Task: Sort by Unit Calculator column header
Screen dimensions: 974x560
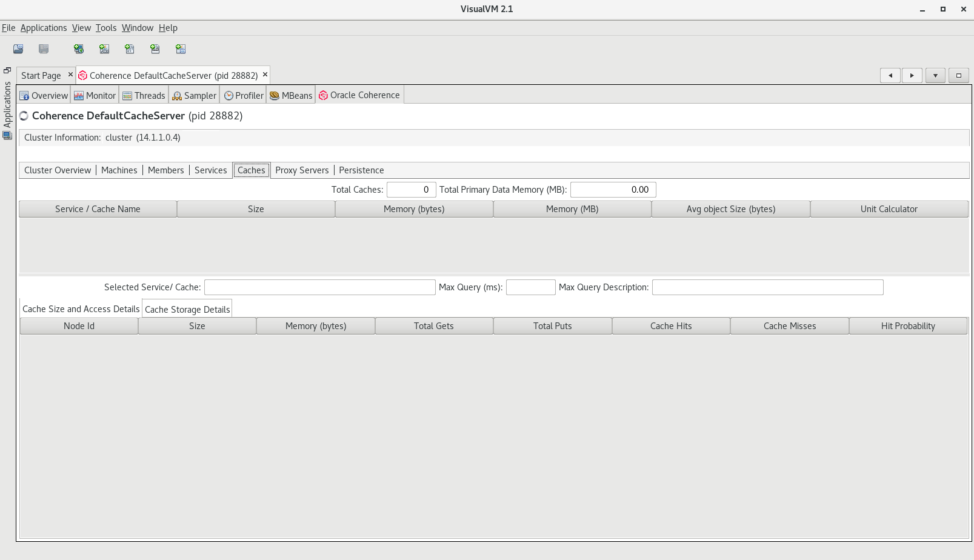Action: [889, 209]
